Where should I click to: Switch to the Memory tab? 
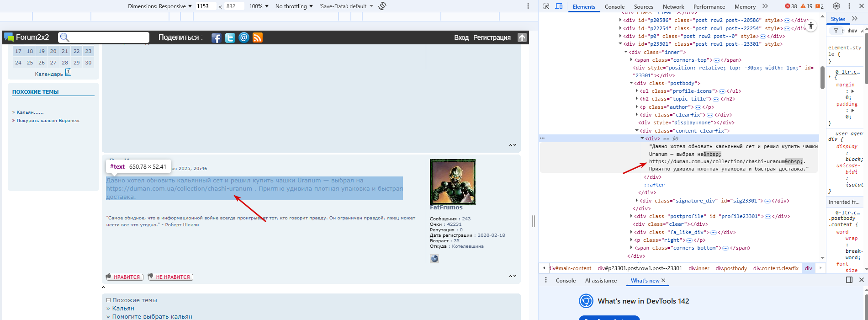pyautogui.click(x=745, y=6)
